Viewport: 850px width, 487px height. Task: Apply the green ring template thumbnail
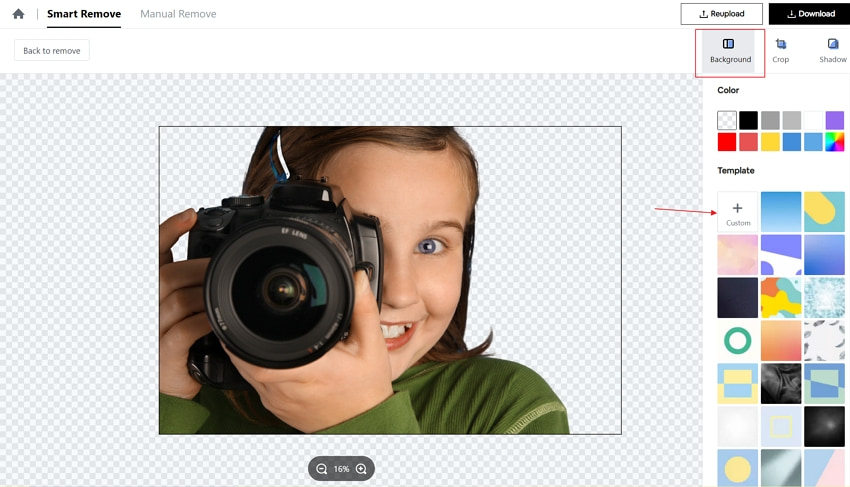737,341
